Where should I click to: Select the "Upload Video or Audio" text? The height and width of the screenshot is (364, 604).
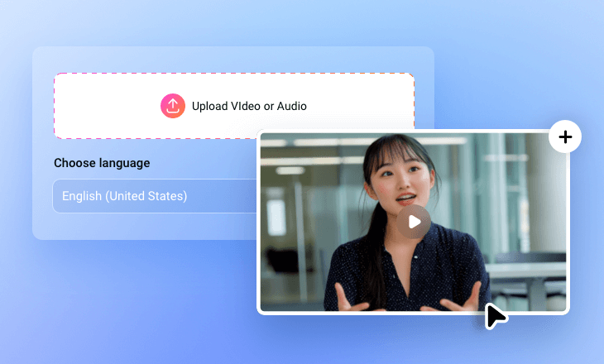click(x=249, y=106)
